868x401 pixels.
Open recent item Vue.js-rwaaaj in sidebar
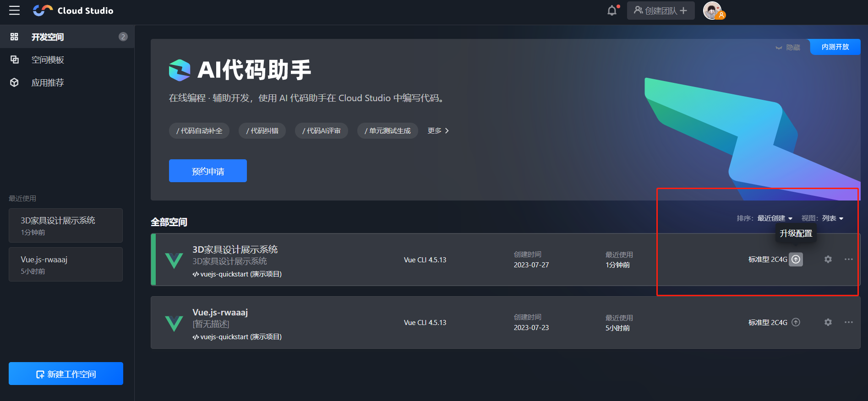66,265
